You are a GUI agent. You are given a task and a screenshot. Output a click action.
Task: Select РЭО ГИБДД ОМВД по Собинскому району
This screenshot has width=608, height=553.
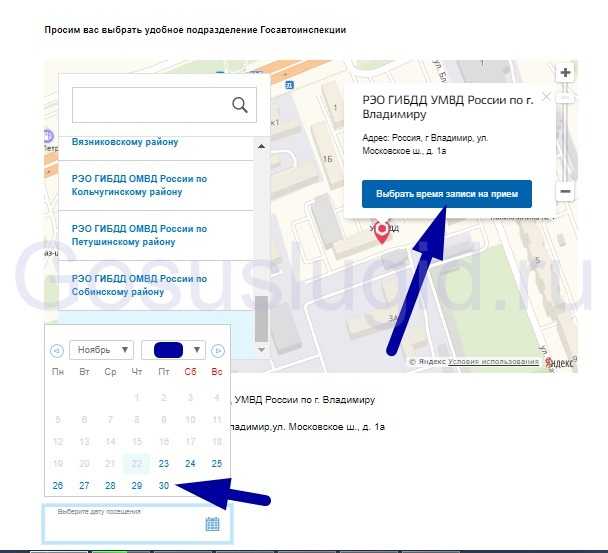coord(140,285)
